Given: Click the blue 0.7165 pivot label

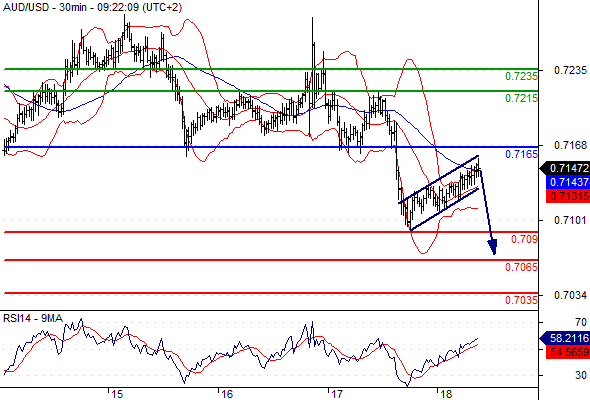Looking at the screenshot, I should click(x=521, y=154).
